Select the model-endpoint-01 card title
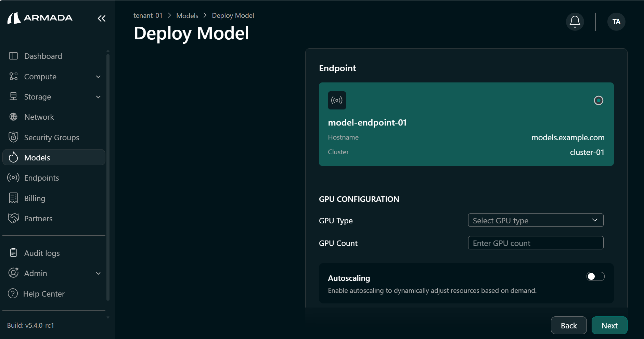The height and width of the screenshot is (339, 644). (367, 122)
